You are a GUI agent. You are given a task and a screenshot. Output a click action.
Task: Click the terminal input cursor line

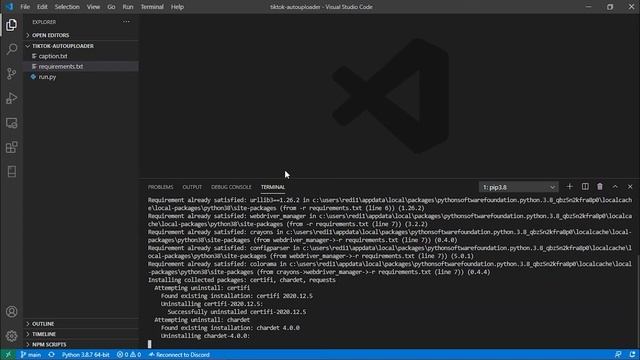(x=149, y=344)
